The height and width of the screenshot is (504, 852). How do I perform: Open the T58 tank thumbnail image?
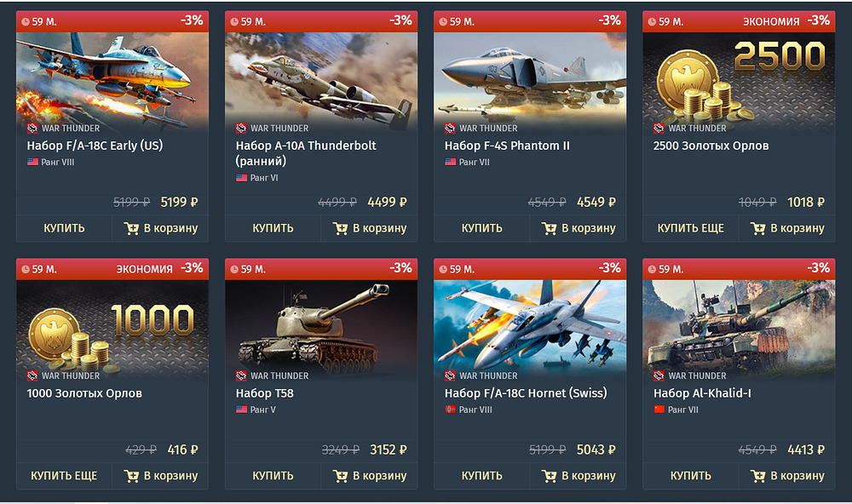[x=321, y=329]
